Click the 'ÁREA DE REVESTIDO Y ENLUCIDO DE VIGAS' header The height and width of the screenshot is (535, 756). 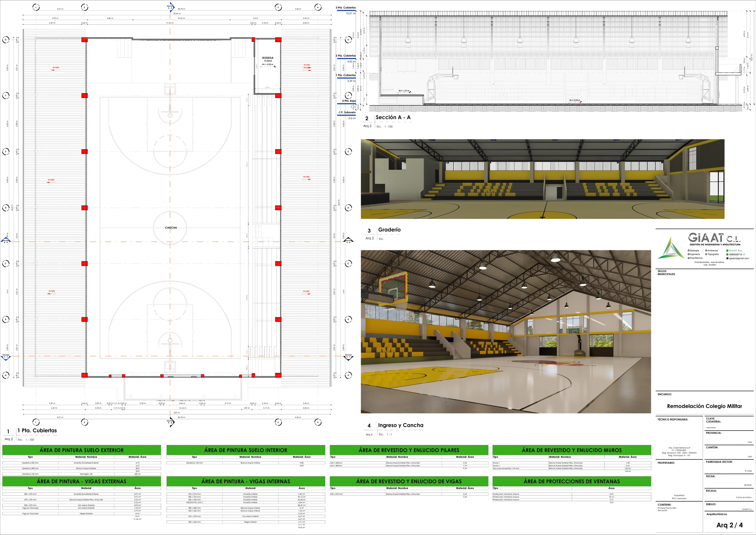pos(409,481)
